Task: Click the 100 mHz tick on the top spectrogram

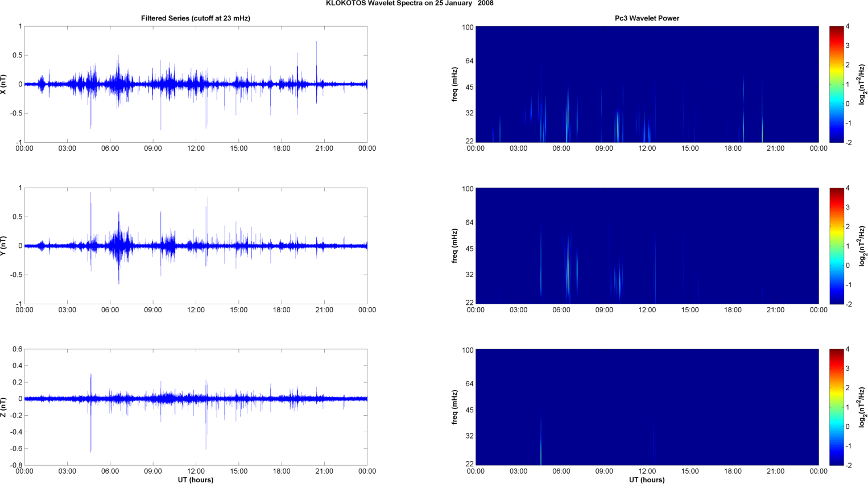Action: tap(468, 27)
